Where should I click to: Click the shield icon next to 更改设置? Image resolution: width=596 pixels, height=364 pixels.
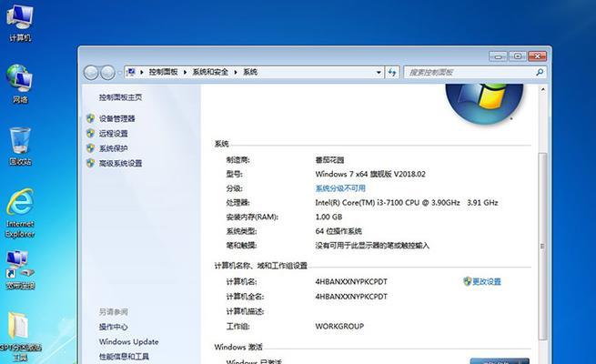[467, 281]
